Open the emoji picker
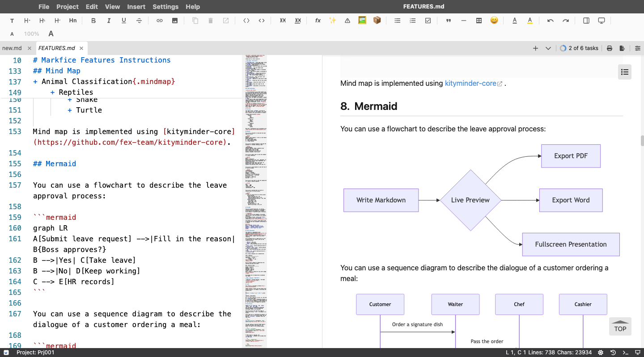Screen dimensions: 644x357 click(x=494, y=21)
